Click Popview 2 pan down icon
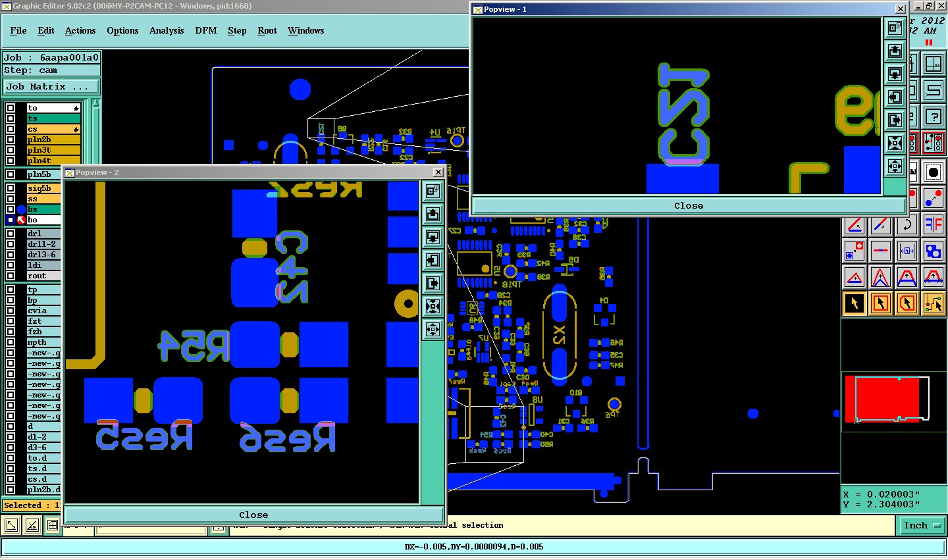Image resolution: width=948 pixels, height=560 pixels. coord(433,237)
